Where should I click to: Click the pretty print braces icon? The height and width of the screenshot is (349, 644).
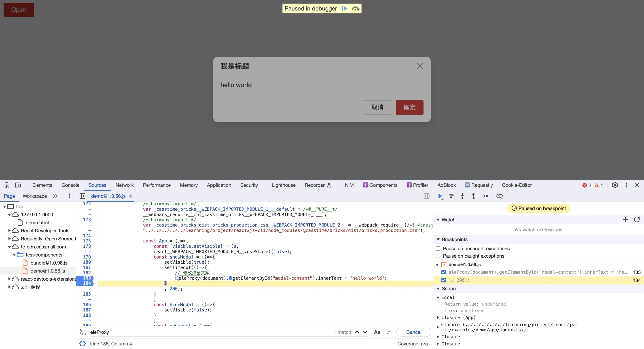(x=82, y=344)
